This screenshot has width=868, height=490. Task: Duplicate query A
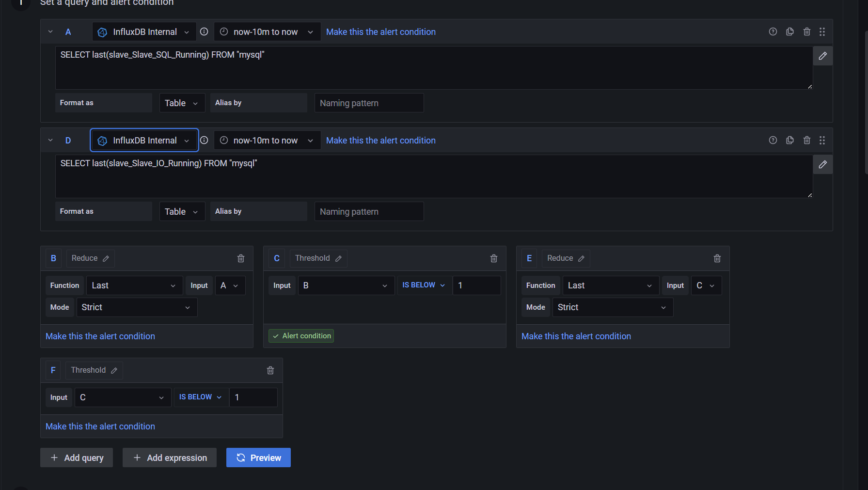coord(790,32)
